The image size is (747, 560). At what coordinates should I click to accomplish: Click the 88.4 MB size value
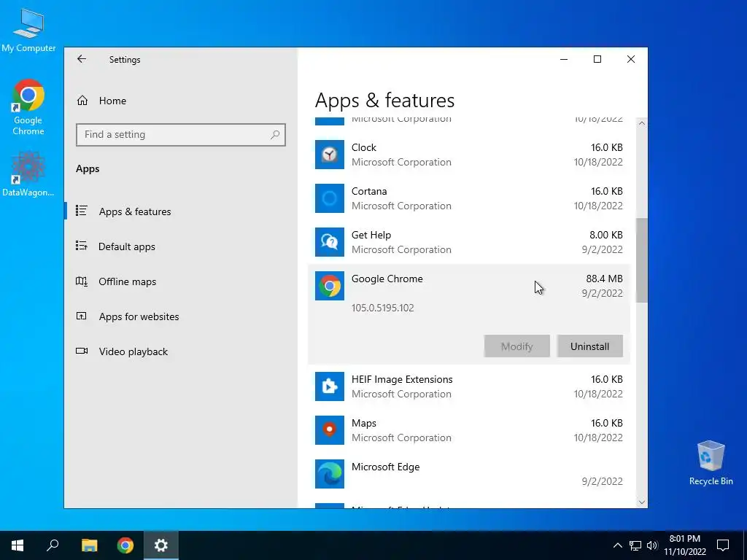pyautogui.click(x=604, y=279)
